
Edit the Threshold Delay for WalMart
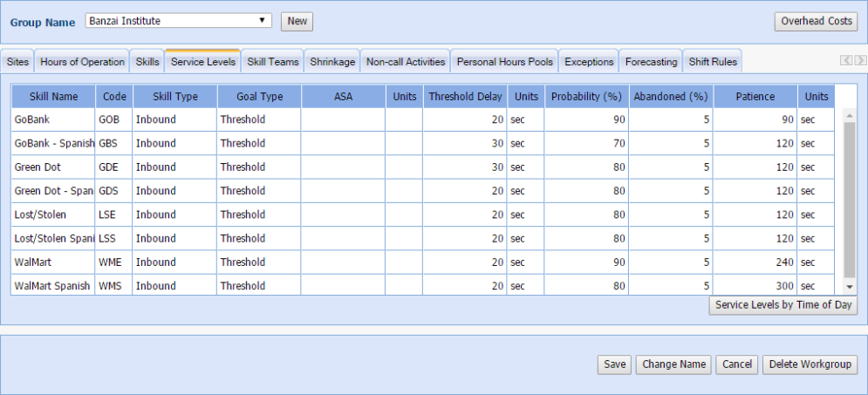[x=464, y=262]
